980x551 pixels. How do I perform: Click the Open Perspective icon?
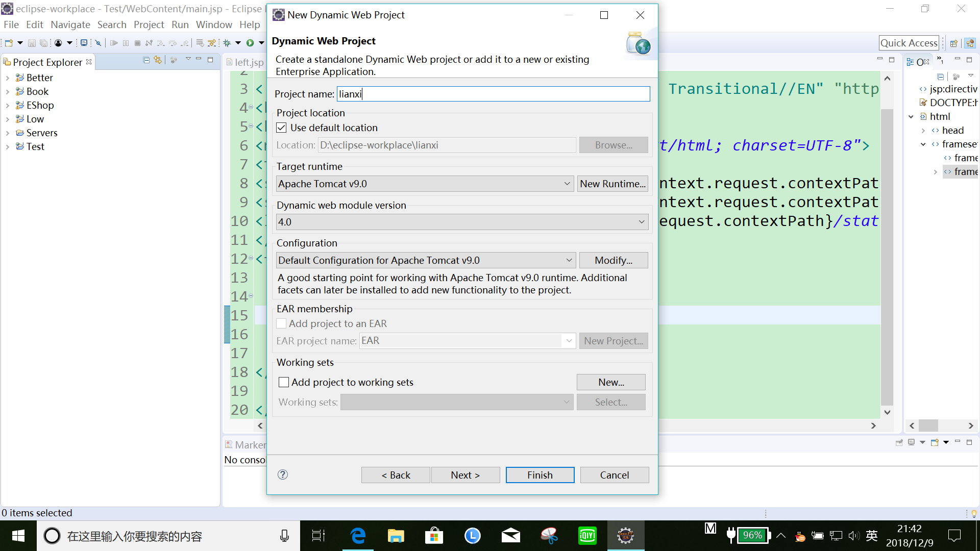click(x=953, y=43)
